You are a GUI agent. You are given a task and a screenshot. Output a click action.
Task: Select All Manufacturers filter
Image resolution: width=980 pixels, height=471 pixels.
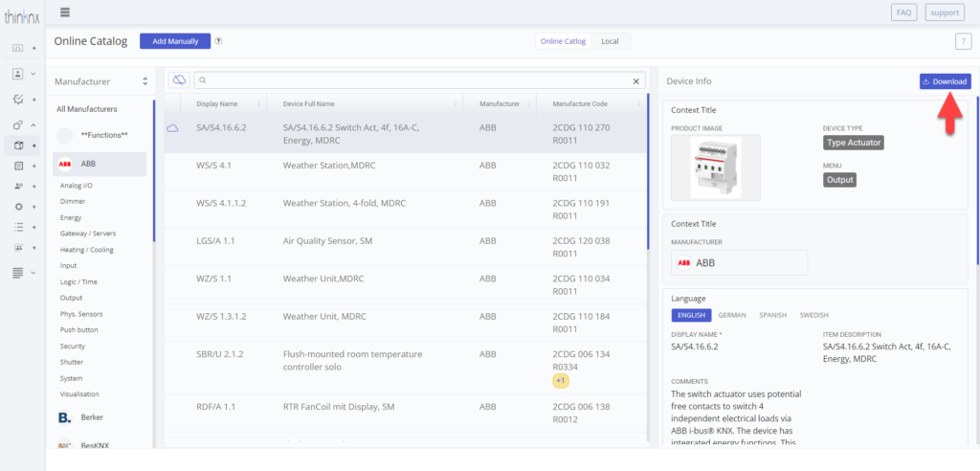pyautogui.click(x=87, y=109)
